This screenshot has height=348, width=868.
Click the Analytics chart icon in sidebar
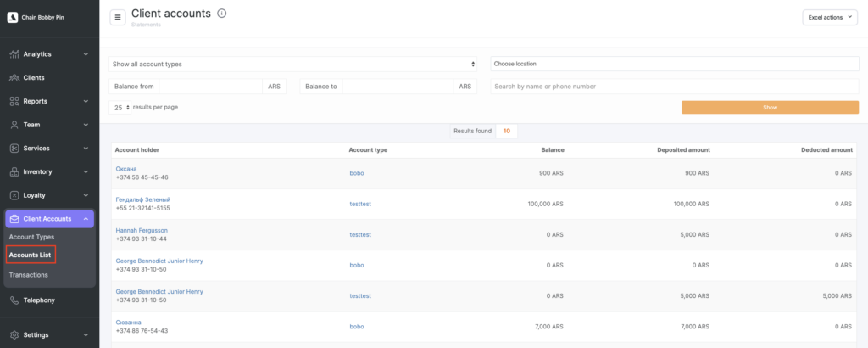point(14,54)
